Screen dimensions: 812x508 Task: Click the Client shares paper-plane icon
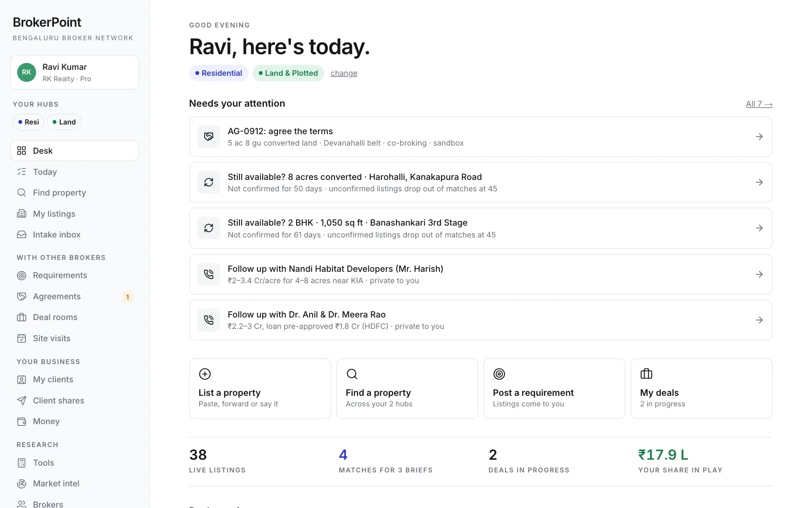22,400
